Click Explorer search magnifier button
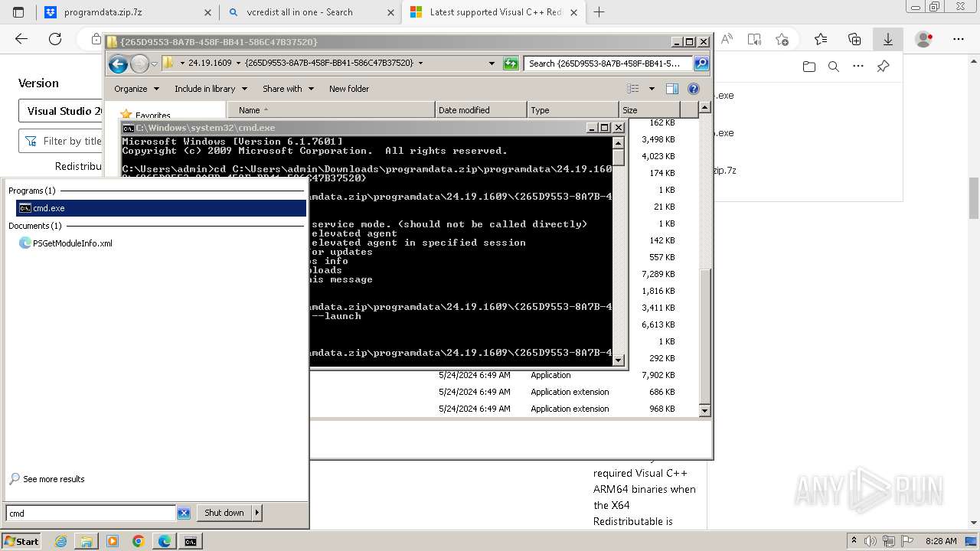The image size is (980, 551). pos(701,64)
